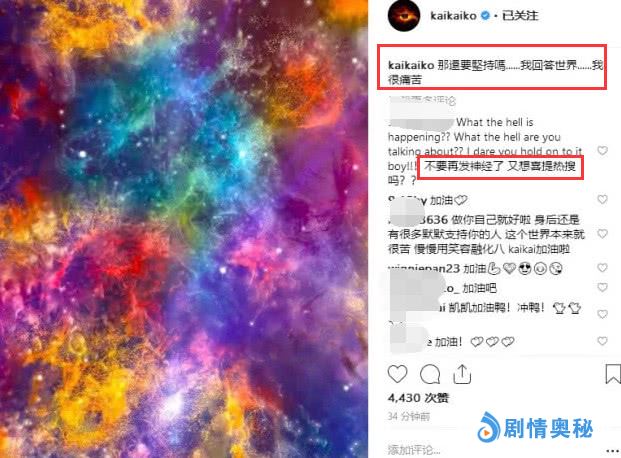Open the kaikaiko username in the caption

(411, 65)
